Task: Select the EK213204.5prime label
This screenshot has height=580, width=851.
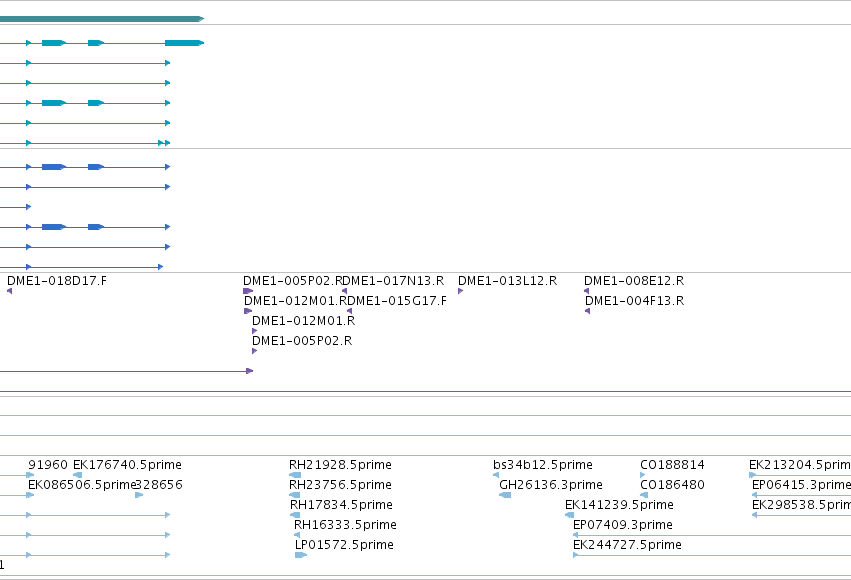Action: point(800,465)
